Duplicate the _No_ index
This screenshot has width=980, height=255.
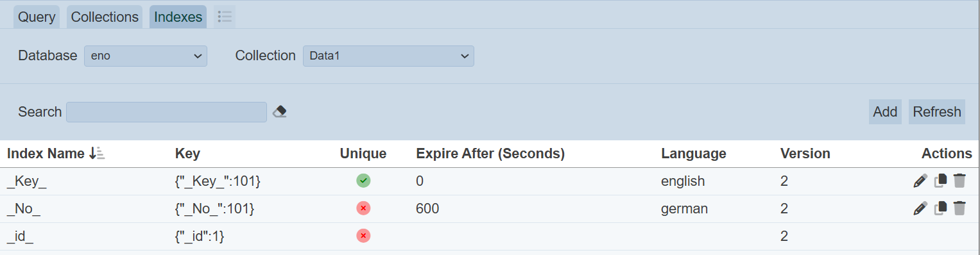pos(940,208)
